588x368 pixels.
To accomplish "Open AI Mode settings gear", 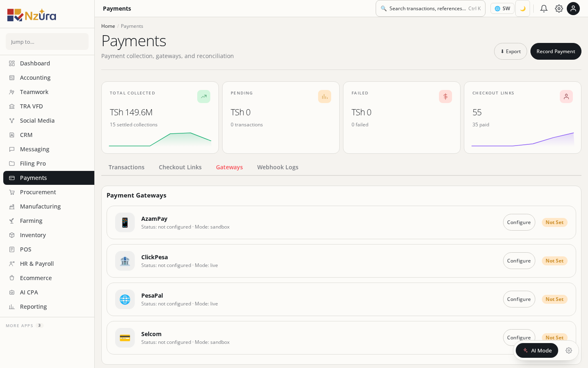I will tap(569, 350).
